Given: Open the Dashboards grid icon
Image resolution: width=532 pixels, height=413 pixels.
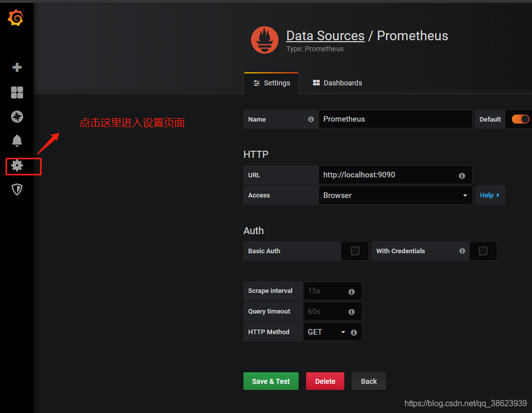Looking at the screenshot, I should point(17,92).
